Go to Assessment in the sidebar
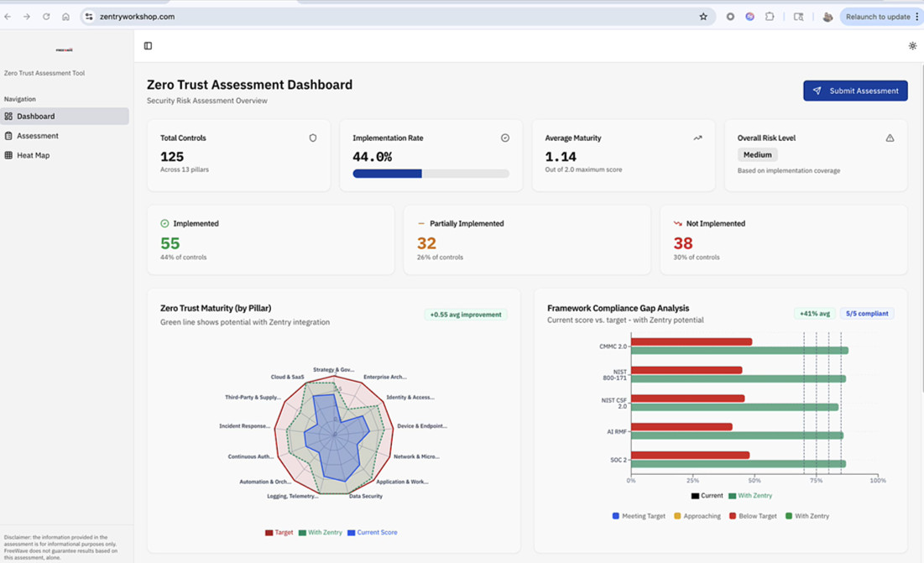This screenshot has height=563, width=924. point(38,136)
